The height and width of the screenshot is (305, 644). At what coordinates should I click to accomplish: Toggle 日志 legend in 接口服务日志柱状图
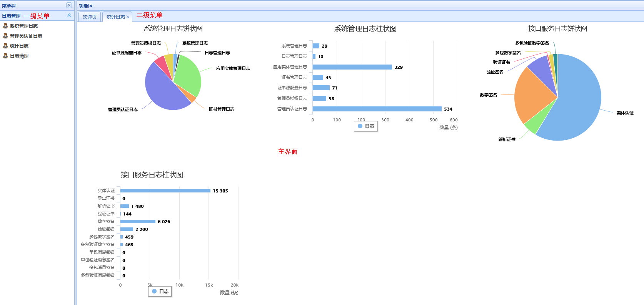click(x=160, y=291)
